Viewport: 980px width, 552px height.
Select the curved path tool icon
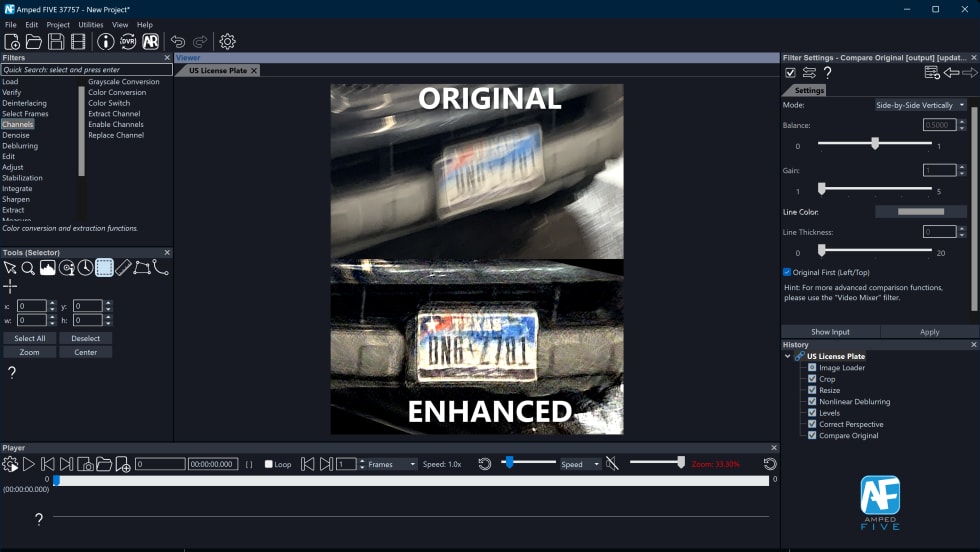click(x=161, y=268)
